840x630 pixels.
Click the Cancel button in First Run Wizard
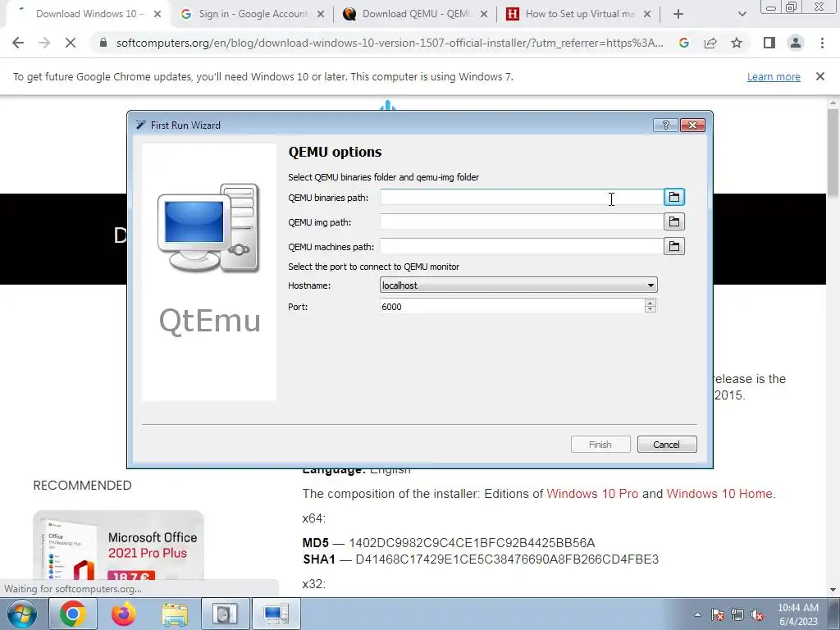coord(667,444)
